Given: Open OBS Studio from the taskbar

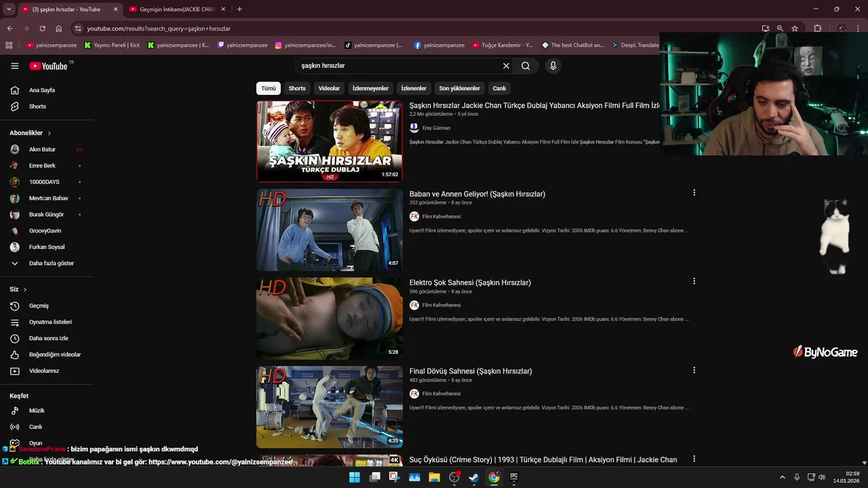Looking at the screenshot, I should tap(454, 477).
